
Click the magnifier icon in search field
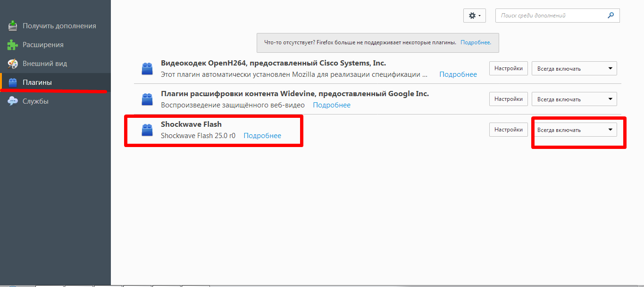pyautogui.click(x=611, y=16)
